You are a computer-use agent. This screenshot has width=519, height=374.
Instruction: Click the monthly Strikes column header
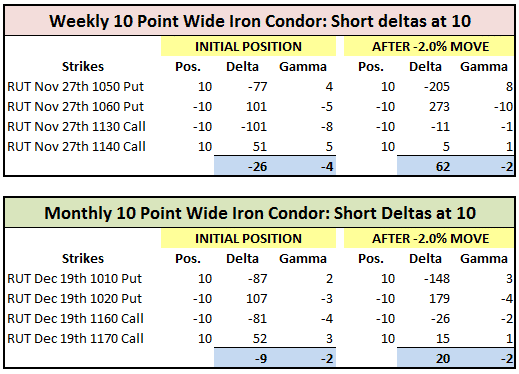coord(83,259)
